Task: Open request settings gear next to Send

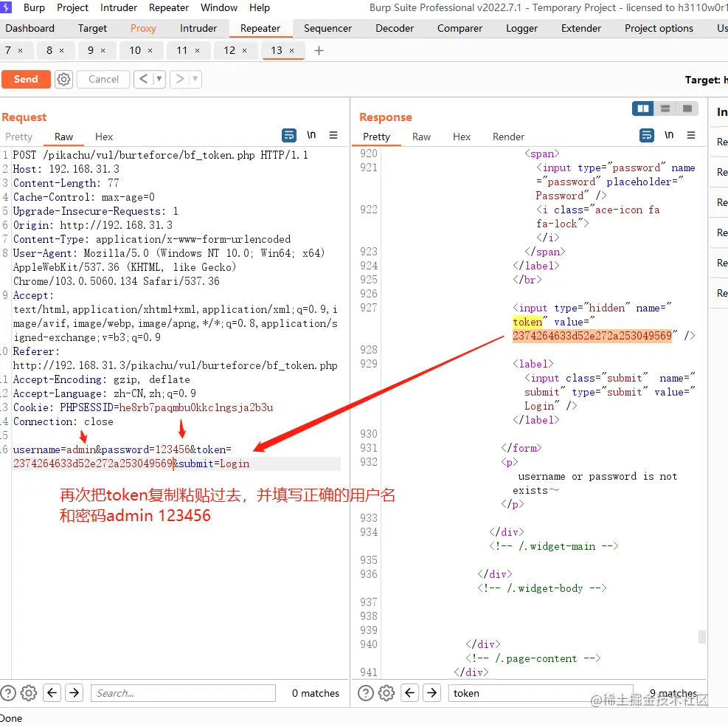Action: (x=63, y=80)
